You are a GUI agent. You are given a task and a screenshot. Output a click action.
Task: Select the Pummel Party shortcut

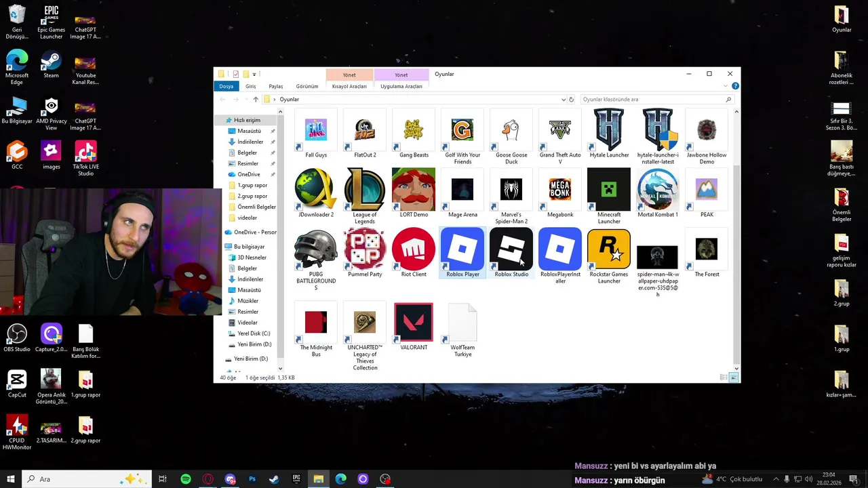click(365, 249)
